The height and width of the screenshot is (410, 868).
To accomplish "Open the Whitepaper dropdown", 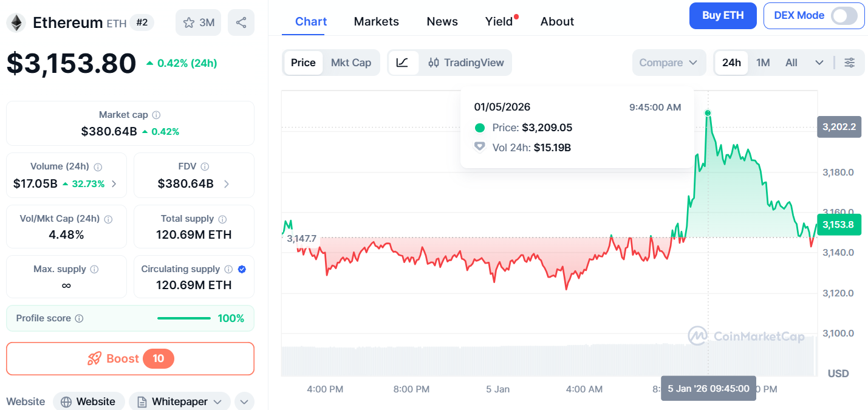I will (x=180, y=401).
